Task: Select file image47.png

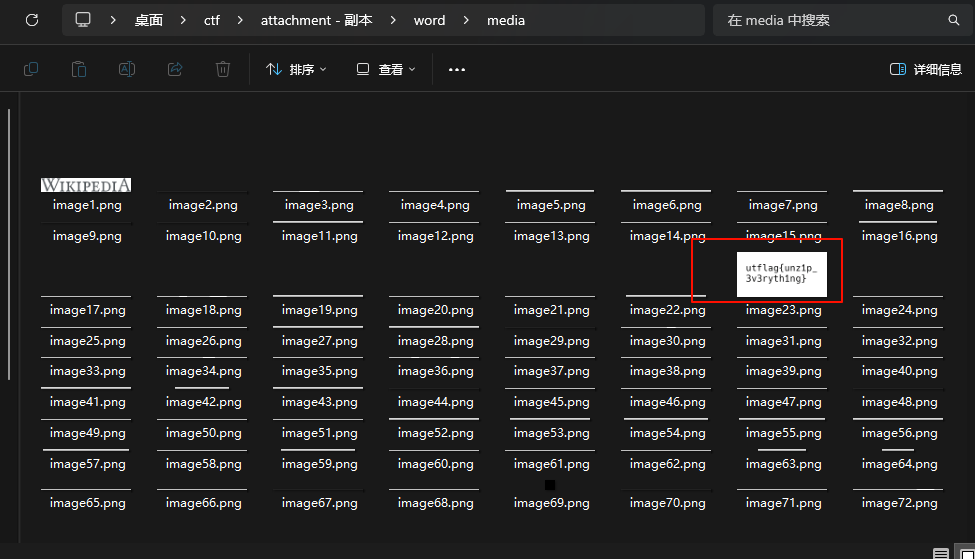Action: 783,402
